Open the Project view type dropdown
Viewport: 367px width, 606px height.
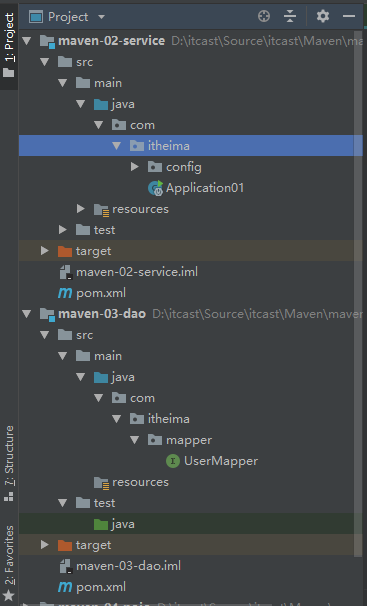102,17
